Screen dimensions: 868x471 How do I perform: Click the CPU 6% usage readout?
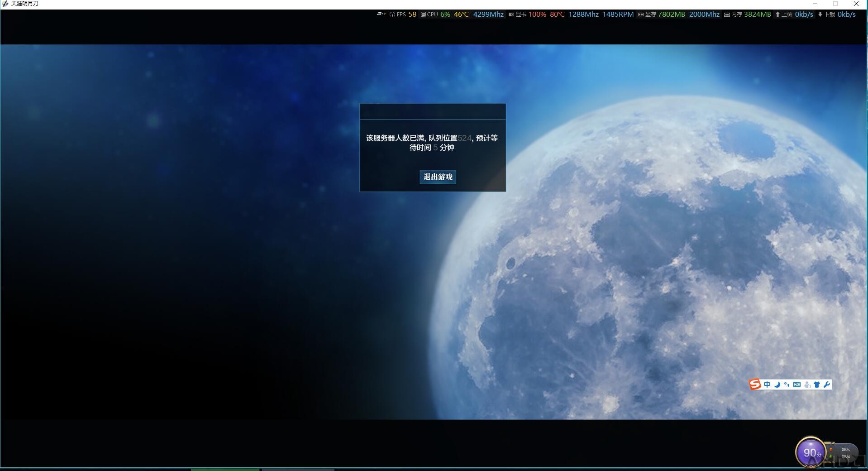click(435, 14)
